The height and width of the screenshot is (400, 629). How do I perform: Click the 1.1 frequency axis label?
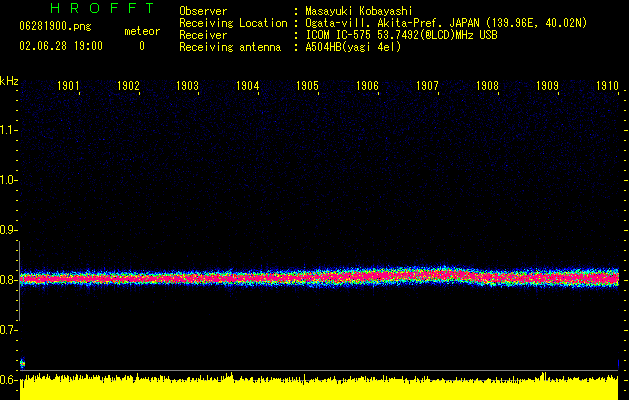[x=9, y=130]
